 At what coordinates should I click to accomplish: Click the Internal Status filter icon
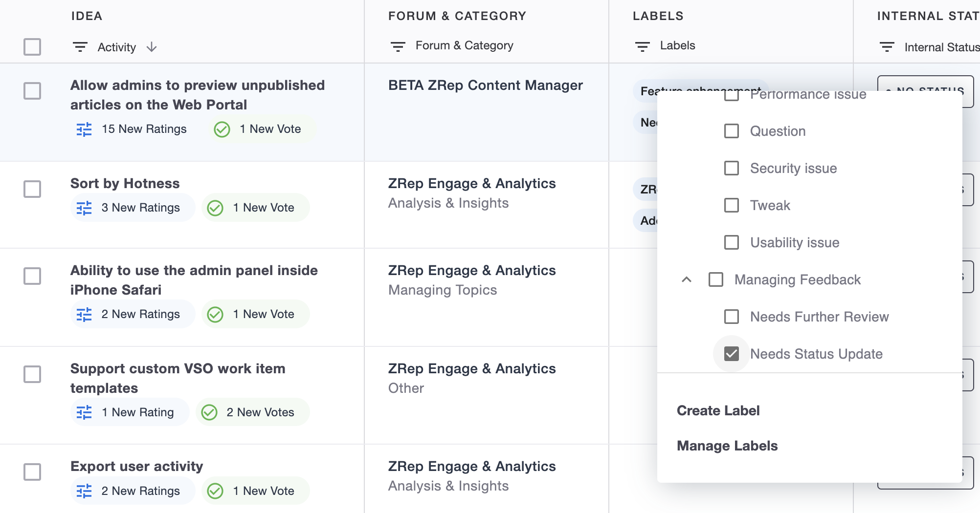coord(887,47)
